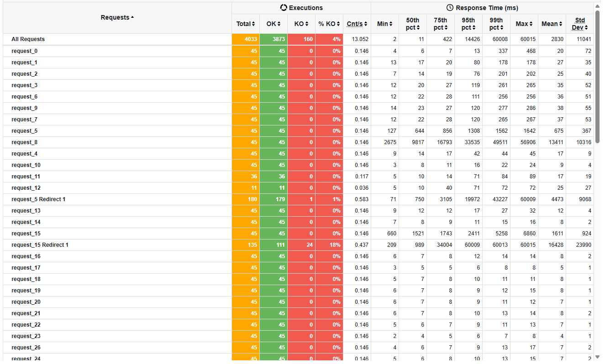The height and width of the screenshot is (364, 605).
Task: Click request_8 max value 56906
Action: coord(528,142)
